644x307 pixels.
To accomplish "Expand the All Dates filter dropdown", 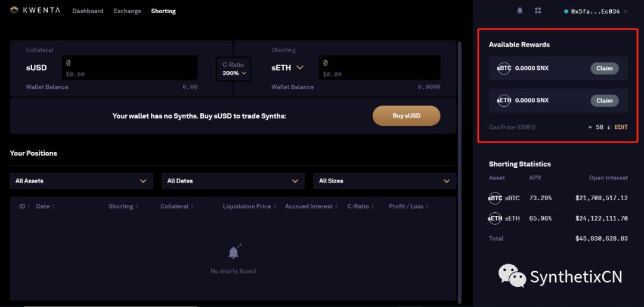I will tap(233, 181).
